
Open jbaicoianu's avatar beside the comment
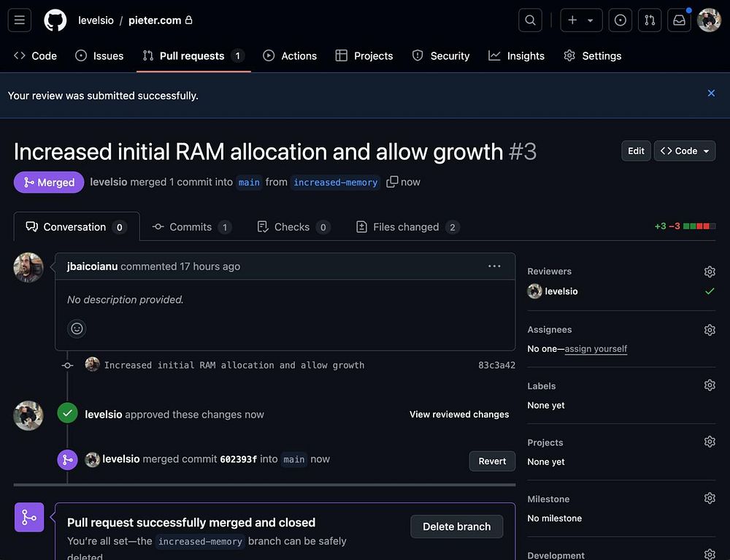28,268
